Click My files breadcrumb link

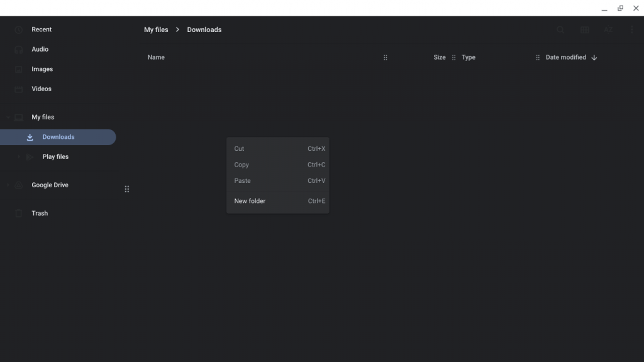coord(156,30)
